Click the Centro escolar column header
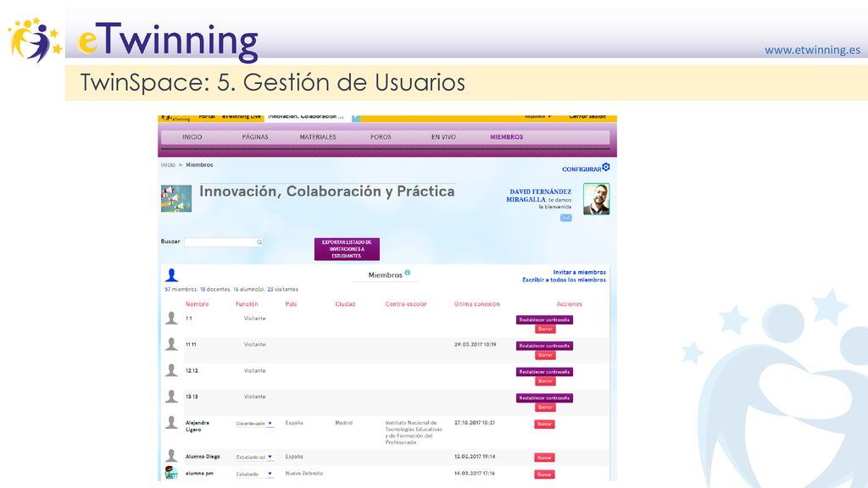 point(406,304)
